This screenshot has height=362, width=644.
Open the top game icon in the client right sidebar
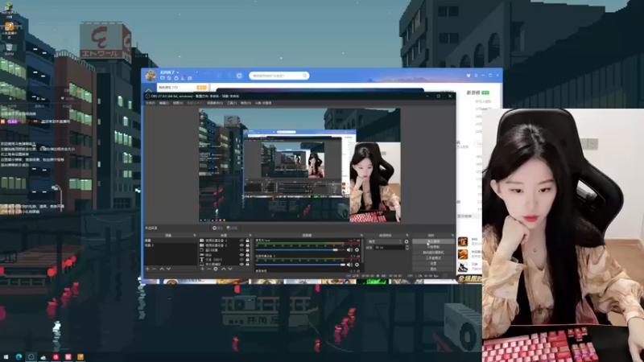464,241
